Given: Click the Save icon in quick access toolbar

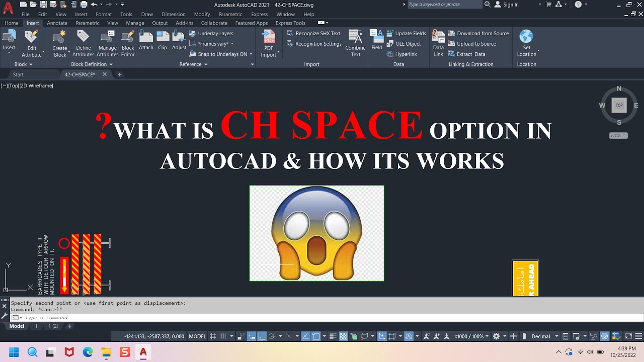Looking at the screenshot, I should coord(44,5).
